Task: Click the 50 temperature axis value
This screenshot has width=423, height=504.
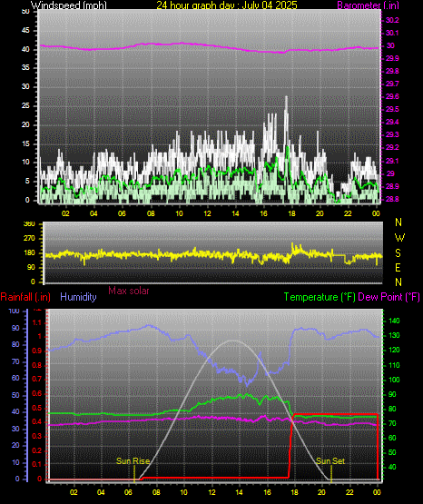Action: 393,452
